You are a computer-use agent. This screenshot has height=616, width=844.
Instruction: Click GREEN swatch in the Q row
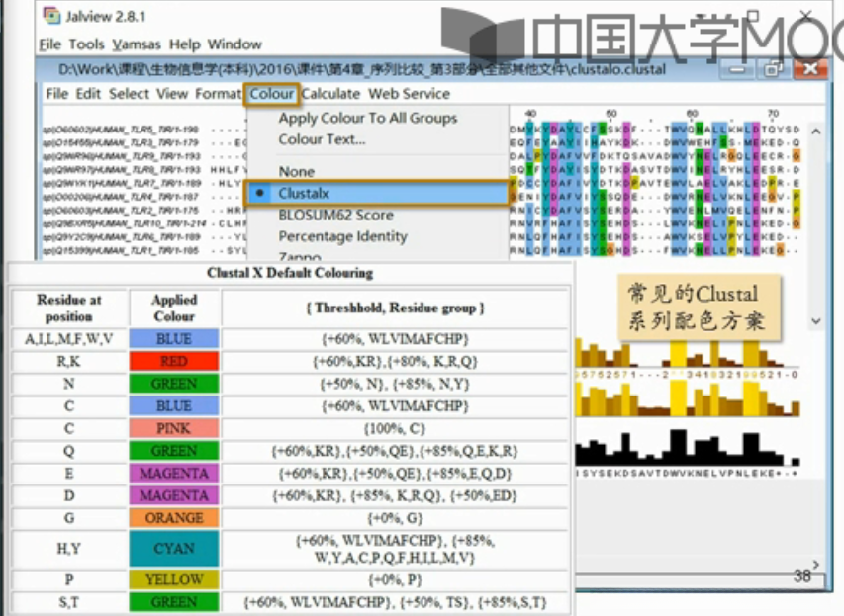tap(174, 451)
